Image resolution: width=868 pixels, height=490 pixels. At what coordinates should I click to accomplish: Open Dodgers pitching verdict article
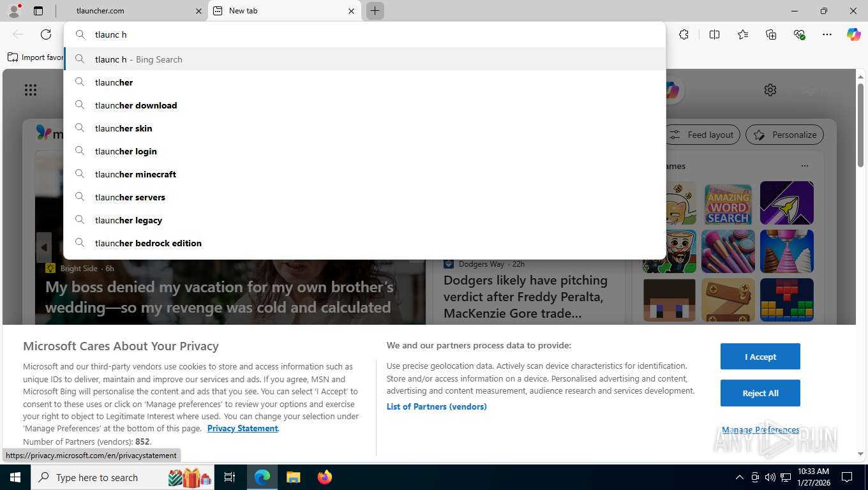click(x=525, y=297)
